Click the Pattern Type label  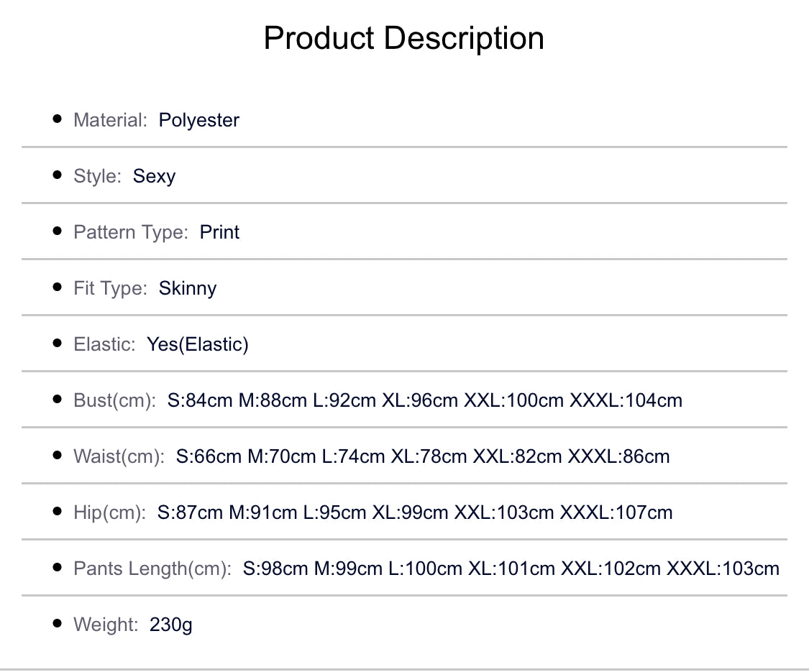pyautogui.click(x=131, y=232)
